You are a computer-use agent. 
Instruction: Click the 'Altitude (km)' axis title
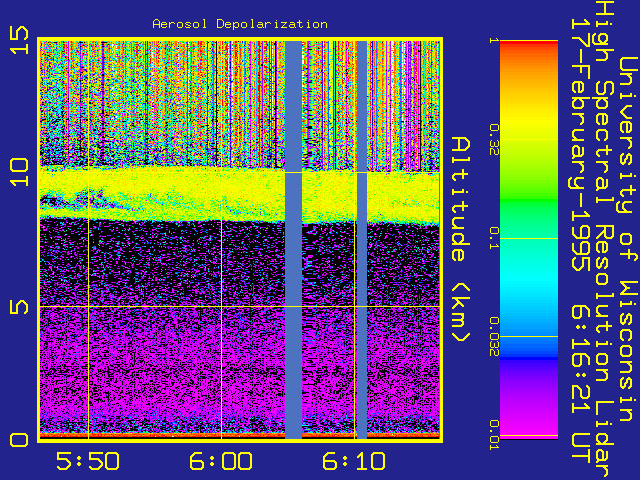click(x=461, y=239)
